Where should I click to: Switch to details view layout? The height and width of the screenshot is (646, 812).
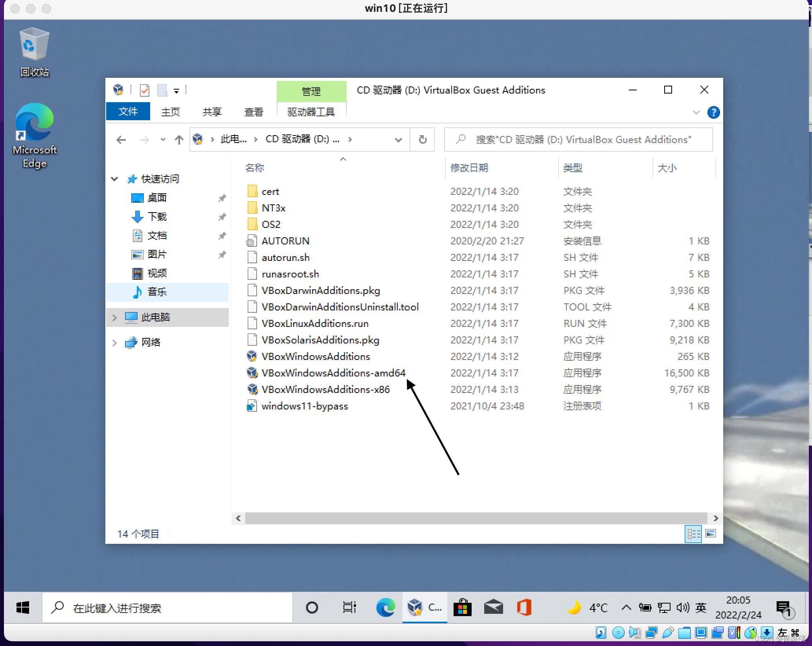(693, 534)
